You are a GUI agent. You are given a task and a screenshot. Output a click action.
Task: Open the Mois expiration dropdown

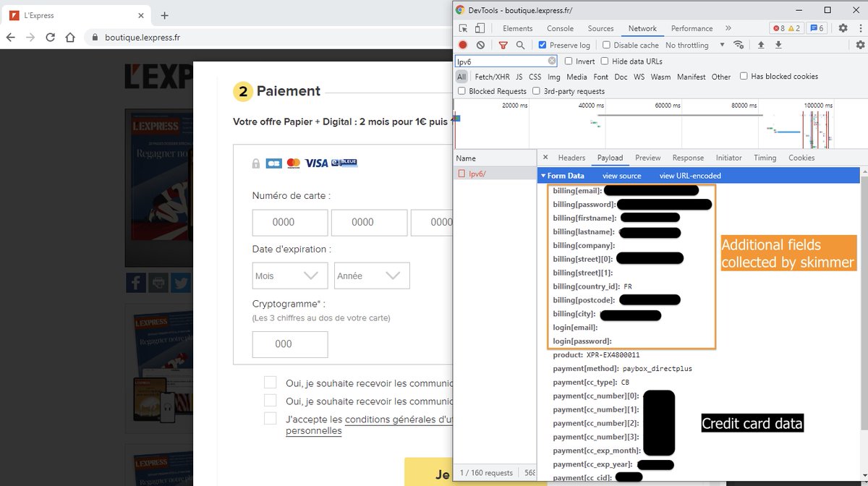point(290,276)
